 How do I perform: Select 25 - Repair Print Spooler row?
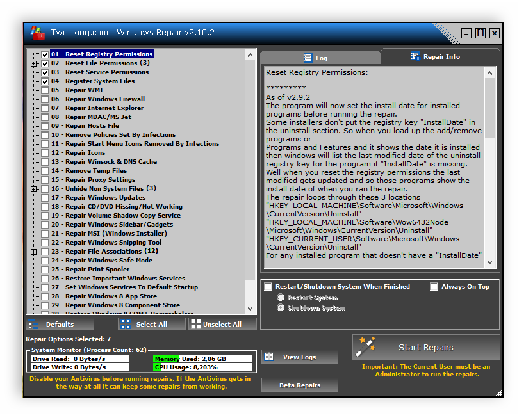click(x=90, y=270)
